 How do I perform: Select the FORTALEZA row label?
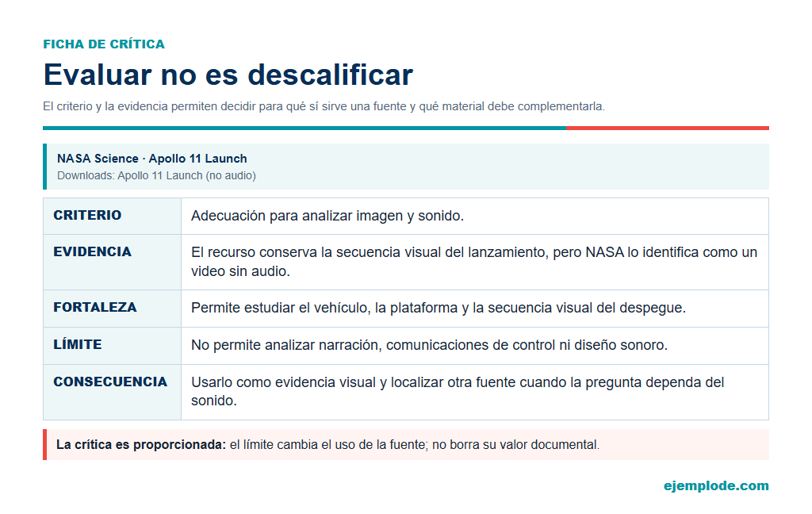[x=95, y=307]
